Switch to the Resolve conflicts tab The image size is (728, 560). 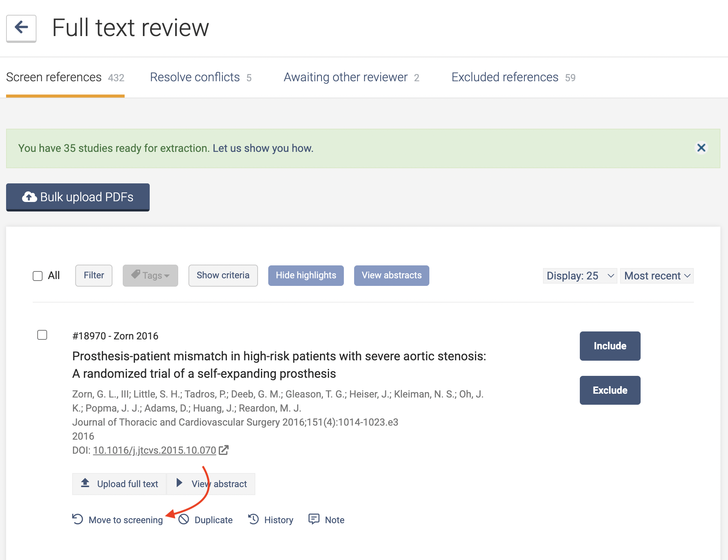[x=201, y=77]
